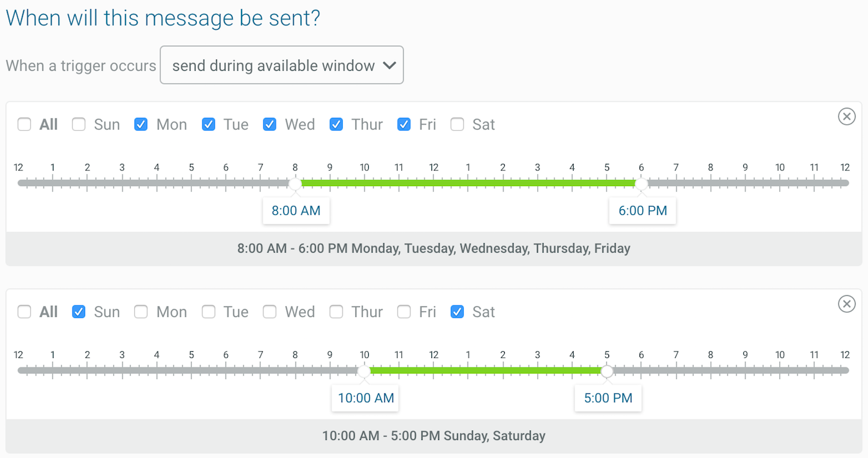This screenshot has width=868, height=458.
Task: Uncheck Wed in the first schedule
Action: pyautogui.click(x=269, y=125)
